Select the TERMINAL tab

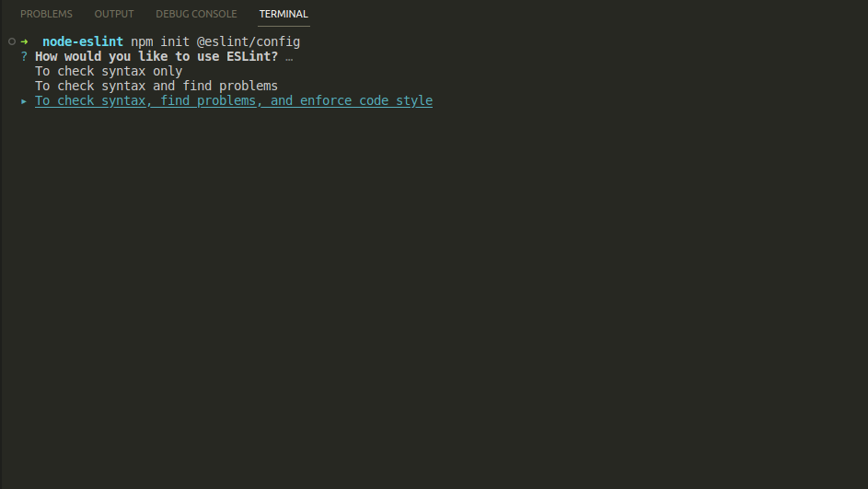coord(284,14)
